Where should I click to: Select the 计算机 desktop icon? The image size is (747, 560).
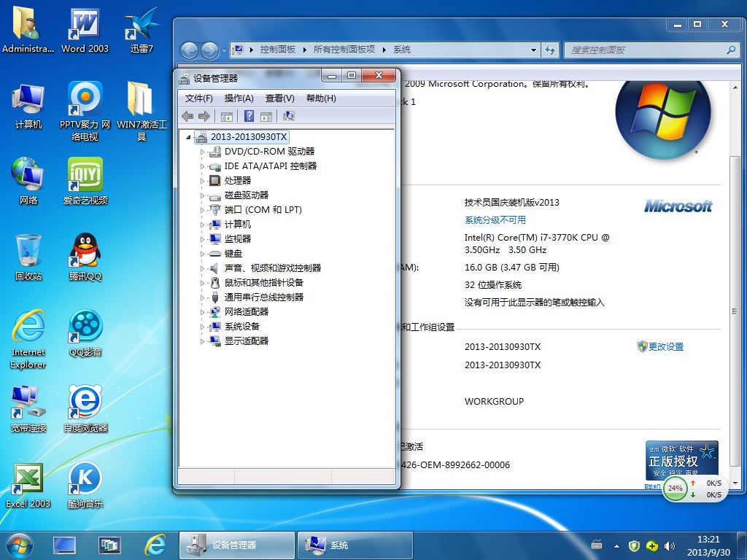28,106
